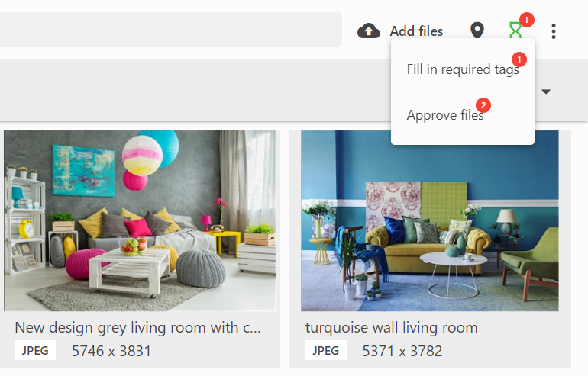The height and width of the screenshot is (376, 588).
Task: Click the title 'New design grey living room'
Action: 137,327
